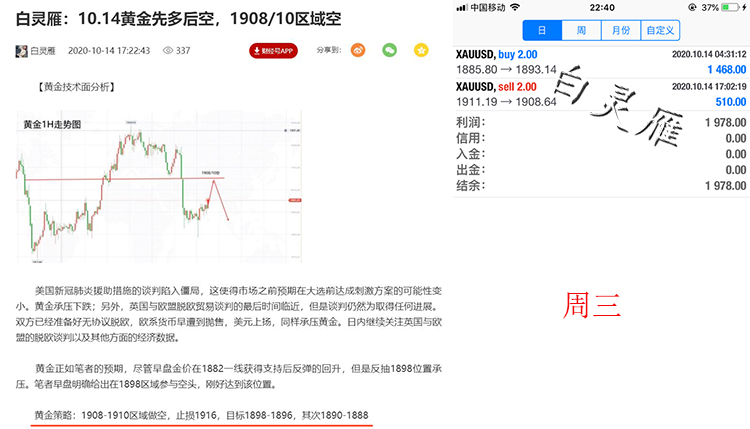Select the 日 (day) period tab
The height and width of the screenshot is (429, 750).
point(541,31)
